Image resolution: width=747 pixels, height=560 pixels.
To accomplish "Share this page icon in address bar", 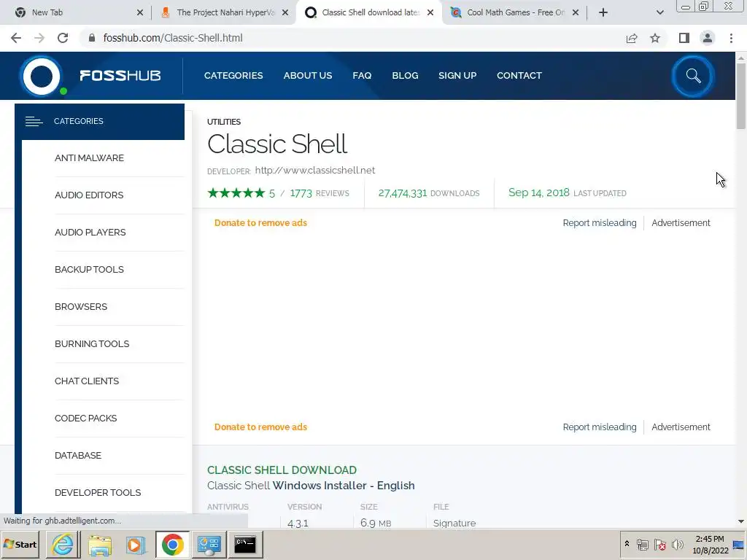I will (632, 38).
